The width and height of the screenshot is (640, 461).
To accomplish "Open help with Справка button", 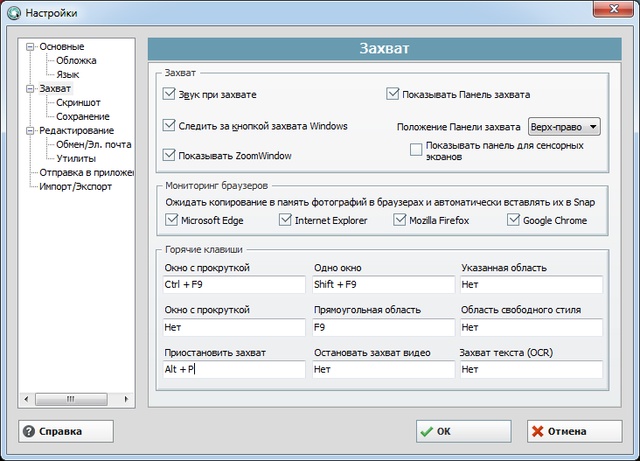I will (x=66, y=432).
